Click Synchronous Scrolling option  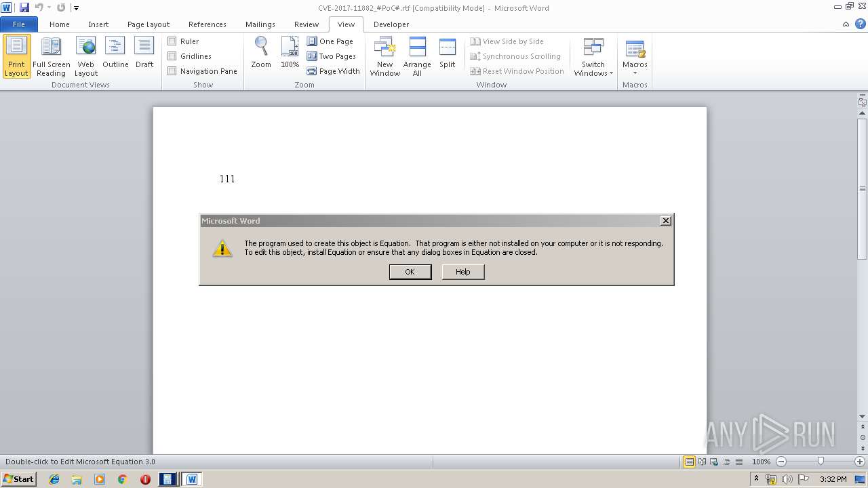(515, 56)
